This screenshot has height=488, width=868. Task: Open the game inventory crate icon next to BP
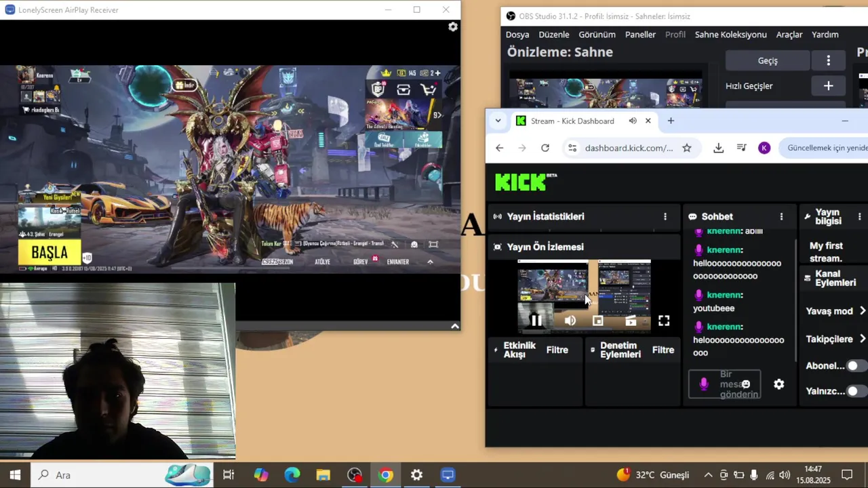point(403,89)
